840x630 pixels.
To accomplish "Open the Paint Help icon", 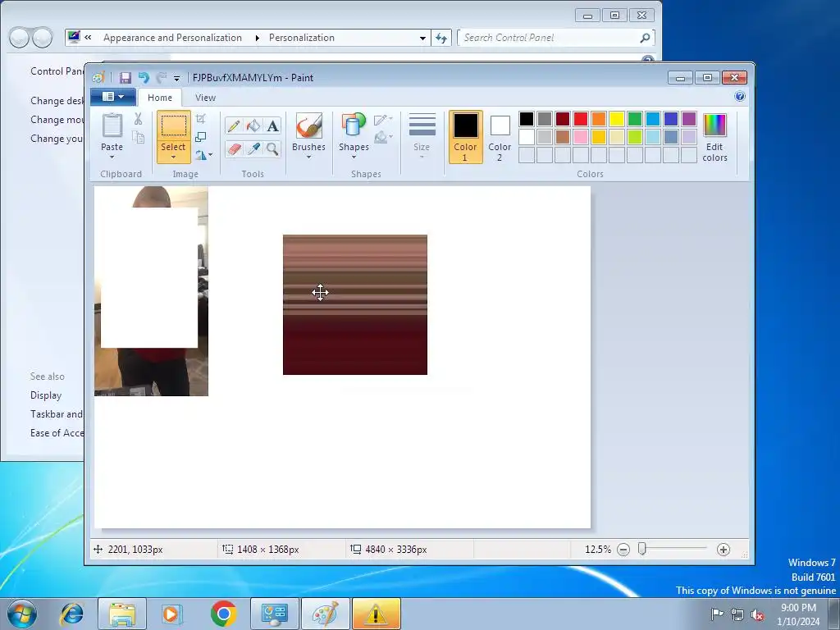I will (740, 97).
